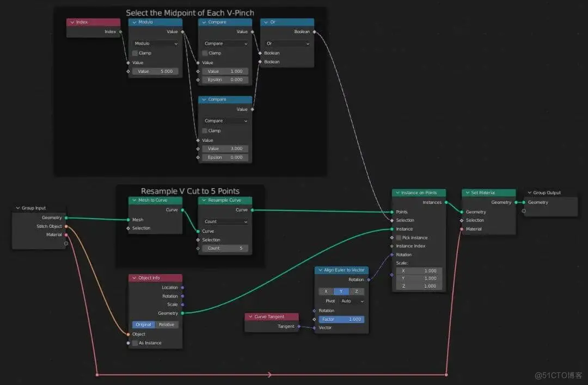Click empty output socket under Material on Group Input

click(x=66, y=244)
